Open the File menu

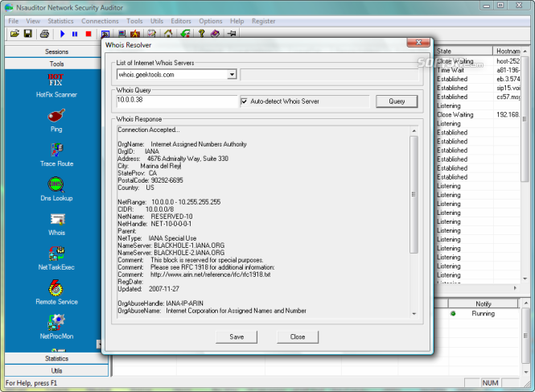(14, 21)
